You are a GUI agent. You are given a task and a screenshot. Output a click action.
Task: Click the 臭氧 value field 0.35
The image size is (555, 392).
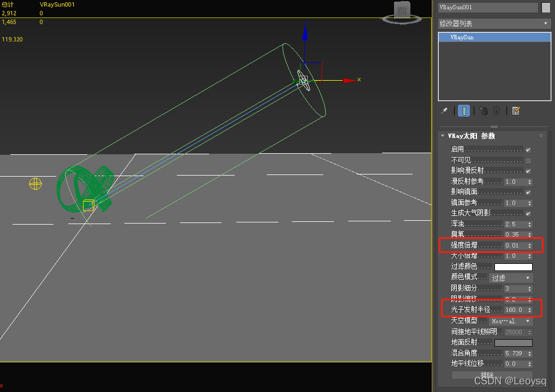515,234
